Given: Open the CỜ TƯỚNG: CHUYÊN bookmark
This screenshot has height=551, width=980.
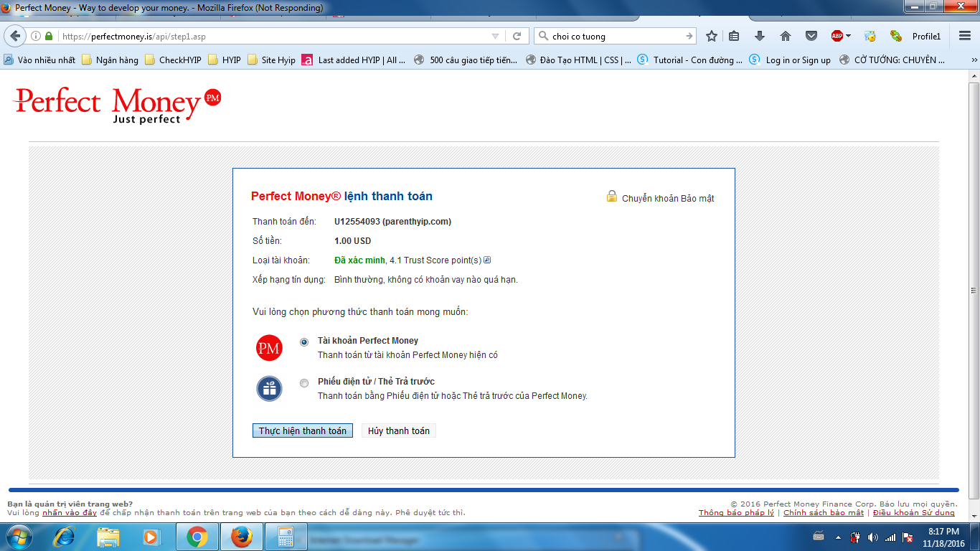Looking at the screenshot, I should coord(892,60).
